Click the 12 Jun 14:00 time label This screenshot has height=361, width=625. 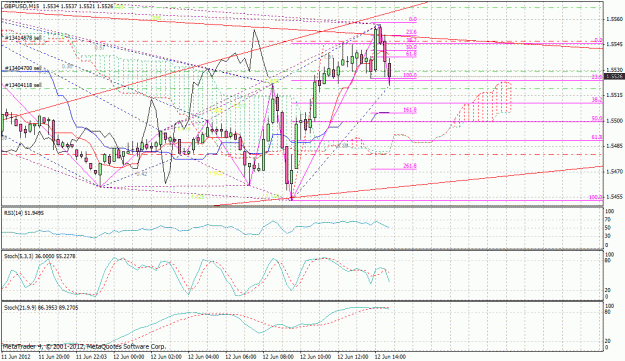(390, 357)
